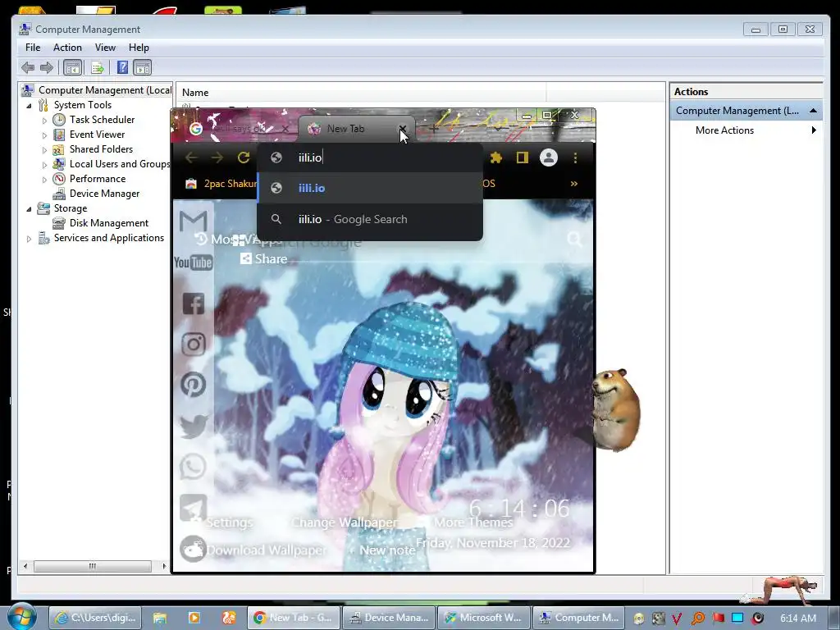Viewport: 840px width, 630px height.
Task: Open the Chrome profile avatar
Action: pos(549,157)
